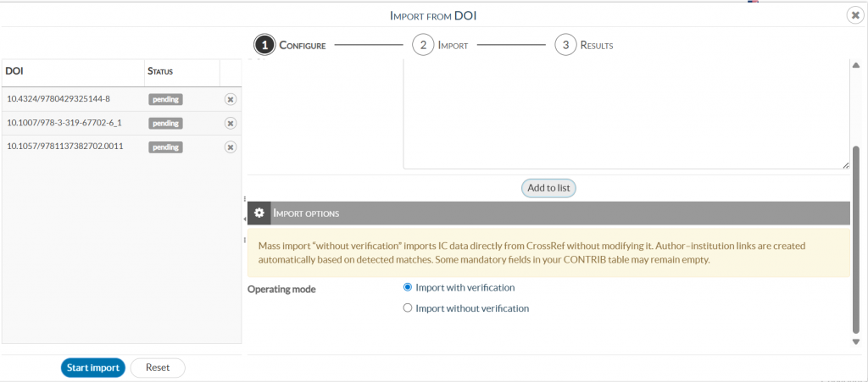Click step 3 Results circle icon

[x=565, y=45]
